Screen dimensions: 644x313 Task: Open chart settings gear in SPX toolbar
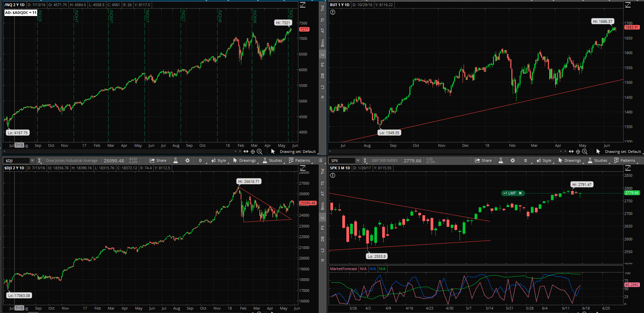pyautogui.click(x=513, y=160)
